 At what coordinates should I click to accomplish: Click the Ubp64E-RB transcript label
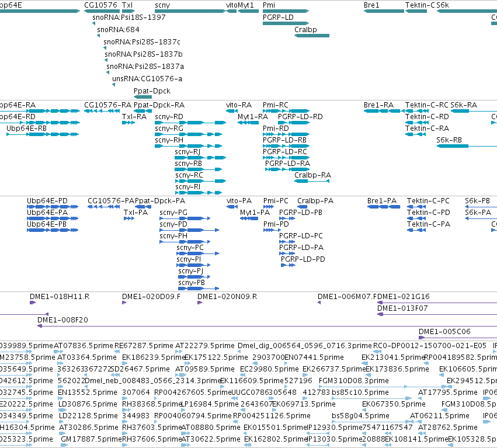click(27, 129)
